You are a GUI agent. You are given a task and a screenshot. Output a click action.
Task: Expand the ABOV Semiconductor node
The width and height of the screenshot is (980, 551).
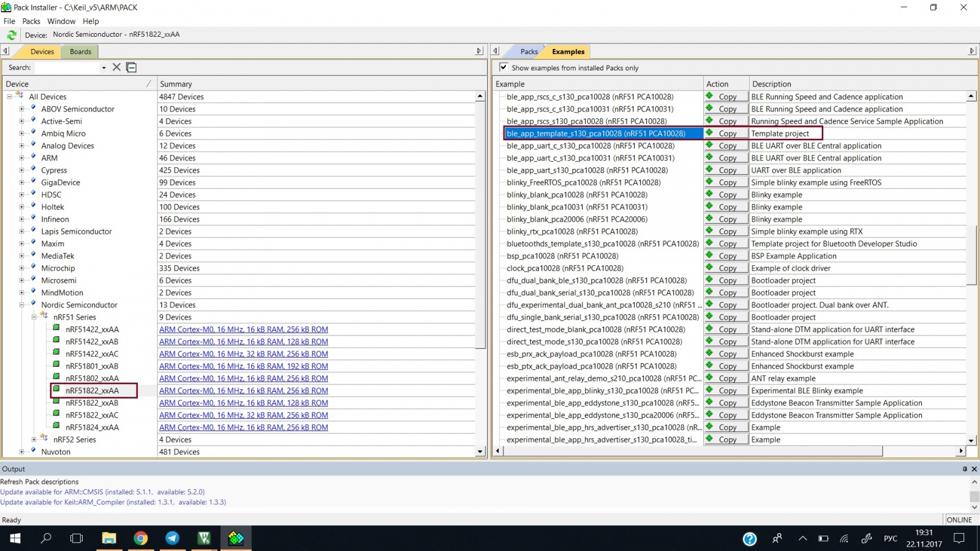coord(21,108)
